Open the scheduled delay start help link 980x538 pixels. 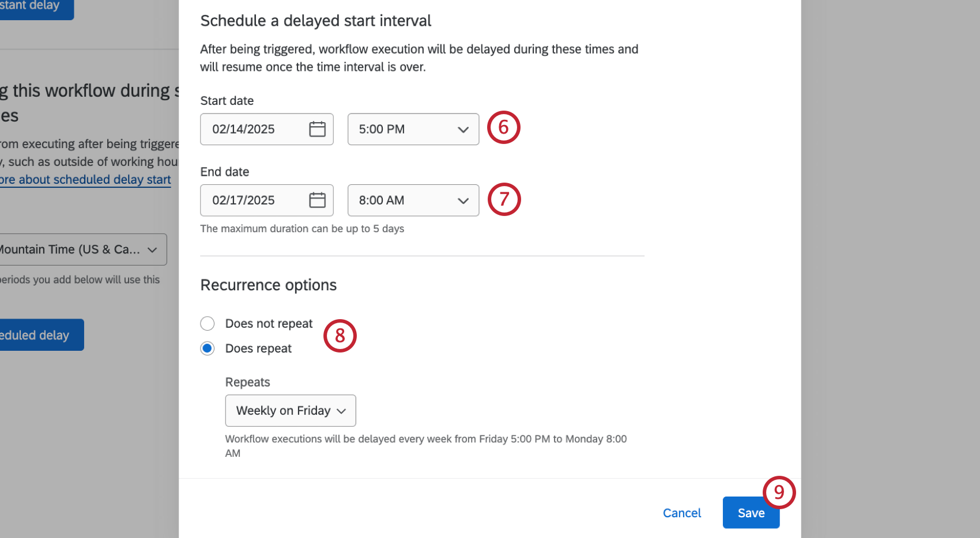coord(85,179)
